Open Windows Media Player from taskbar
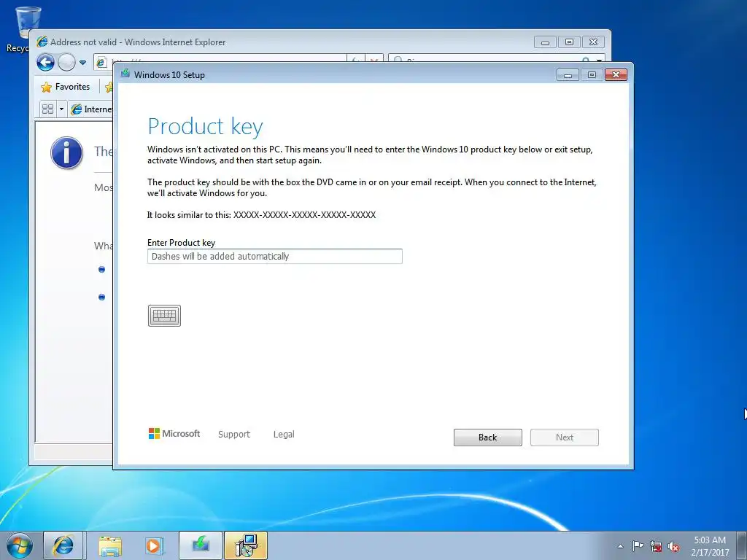Screen dimensions: 747x560 tap(154, 545)
